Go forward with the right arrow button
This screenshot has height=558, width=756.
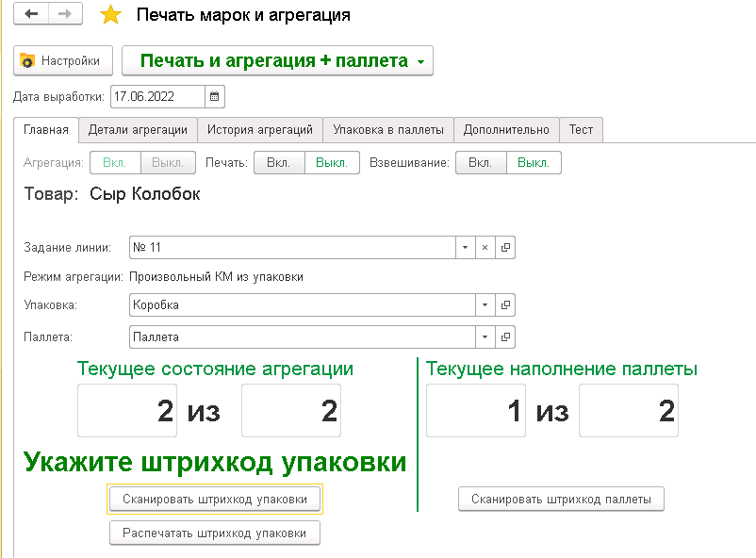[65, 14]
